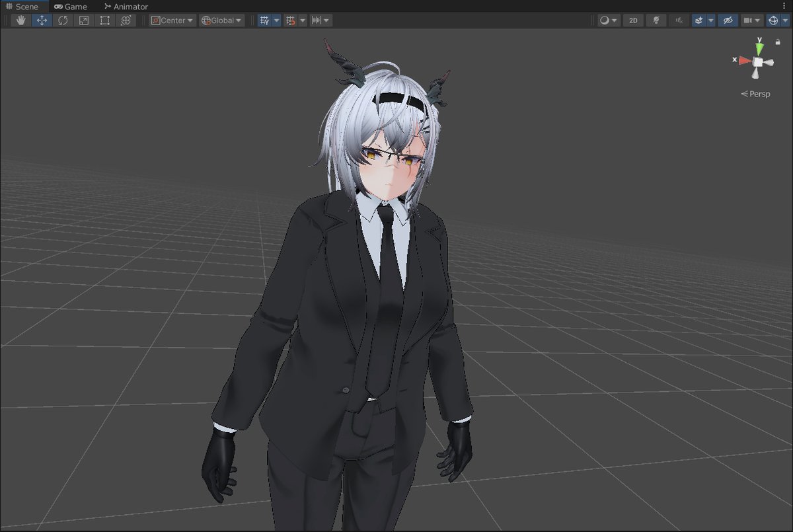Open scene effects options arrow
This screenshot has width=793, height=532.
tap(711, 20)
